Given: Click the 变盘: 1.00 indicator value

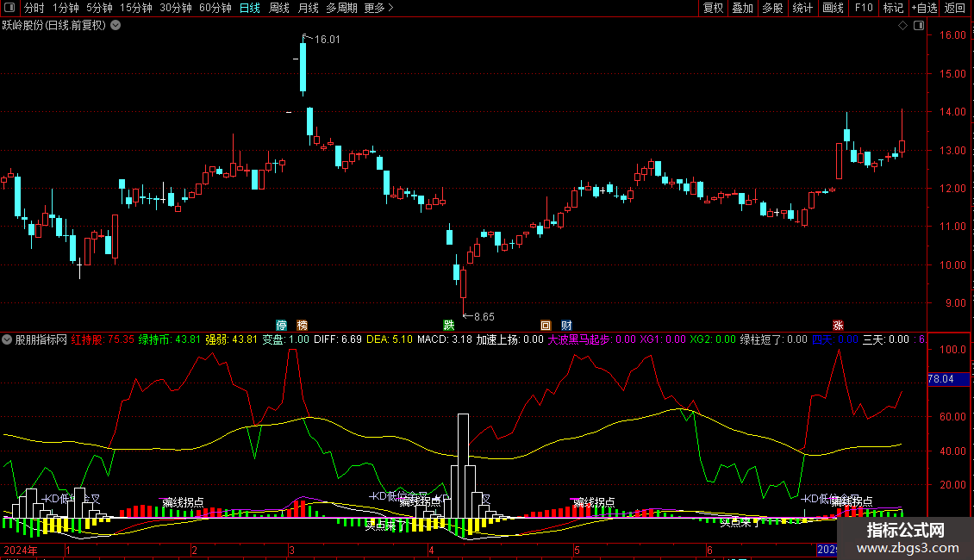Looking at the screenshot, I should click(286, 339).
